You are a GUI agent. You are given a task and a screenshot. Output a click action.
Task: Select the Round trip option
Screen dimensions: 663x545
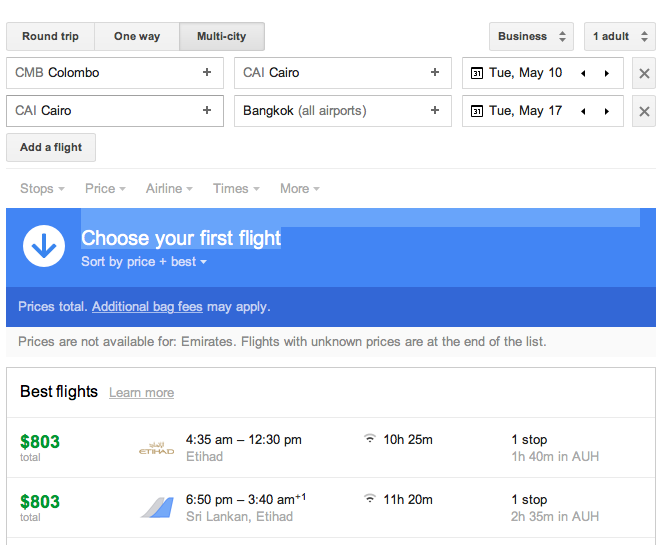(50, 36)
